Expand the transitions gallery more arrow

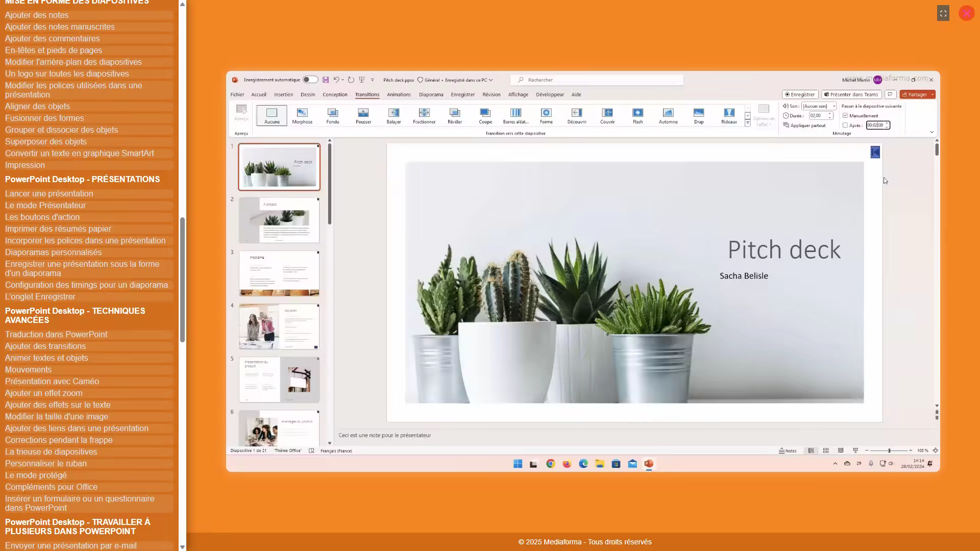click(748, 123)
